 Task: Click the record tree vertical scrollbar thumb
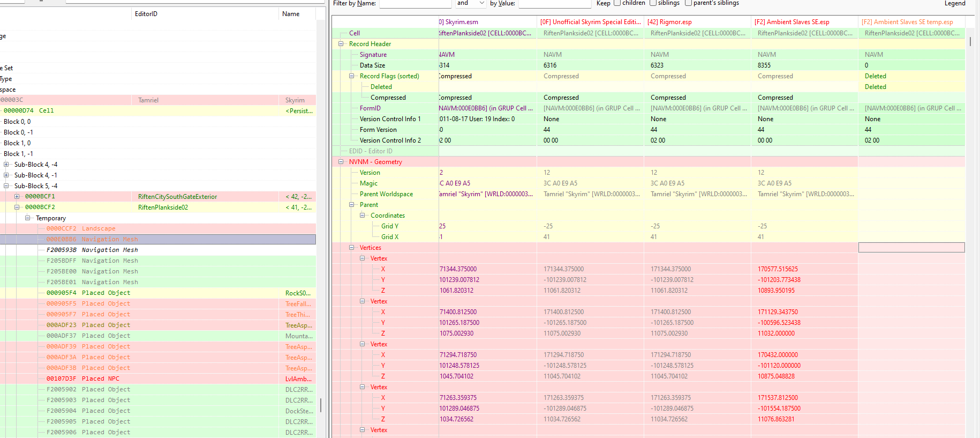point(321,405)
